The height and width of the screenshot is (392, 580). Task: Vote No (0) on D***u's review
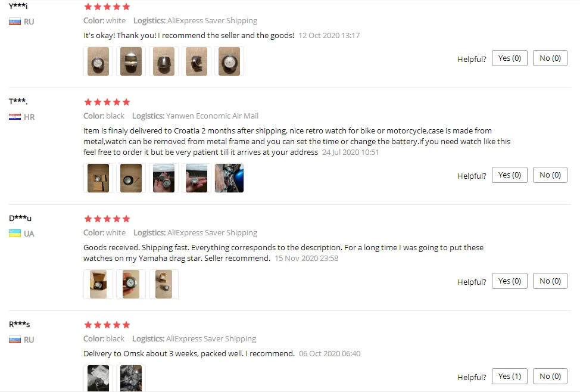tap(550, 281)
